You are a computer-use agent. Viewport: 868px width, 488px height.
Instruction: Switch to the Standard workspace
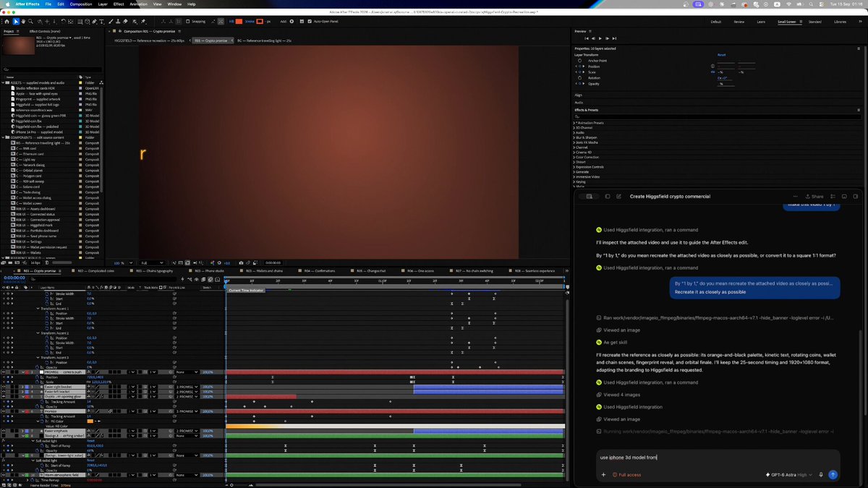(814, 22)
